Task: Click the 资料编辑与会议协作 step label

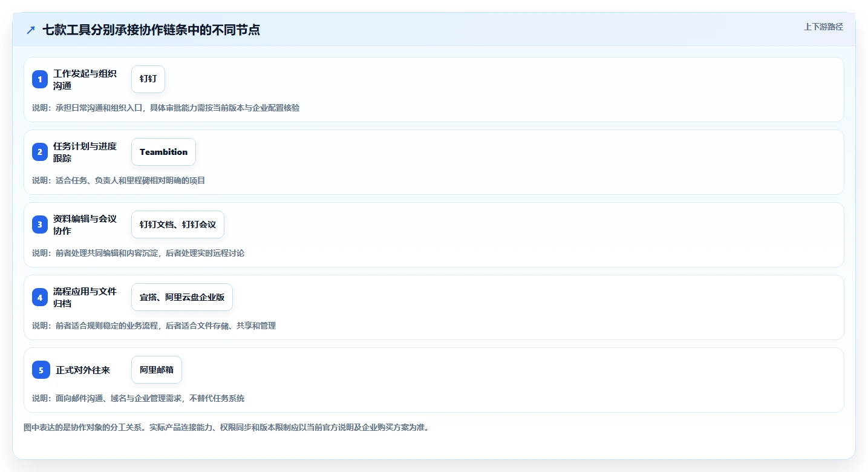Action: tap(85, 225)
